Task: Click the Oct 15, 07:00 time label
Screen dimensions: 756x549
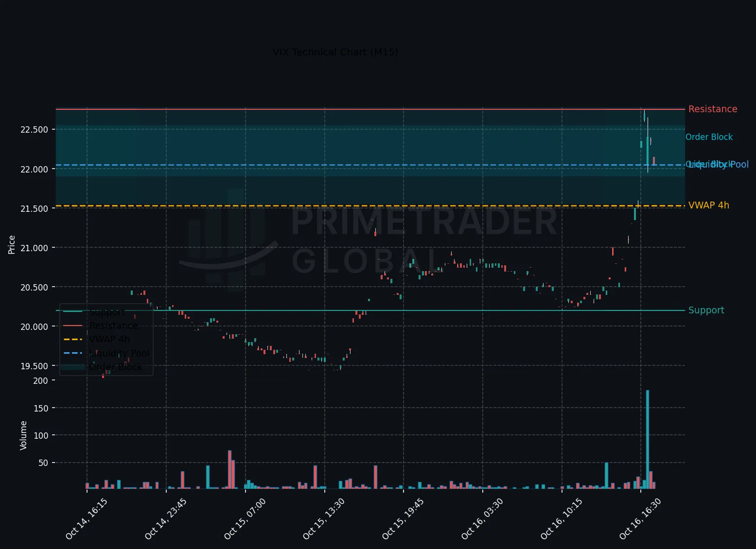Action: point(245,518)
